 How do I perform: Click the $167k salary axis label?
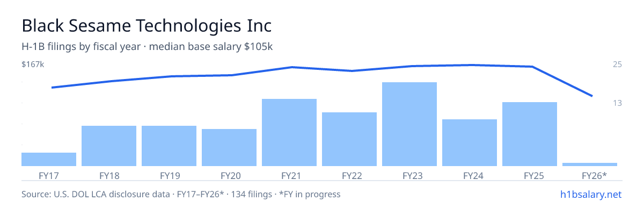coord(33,64)
